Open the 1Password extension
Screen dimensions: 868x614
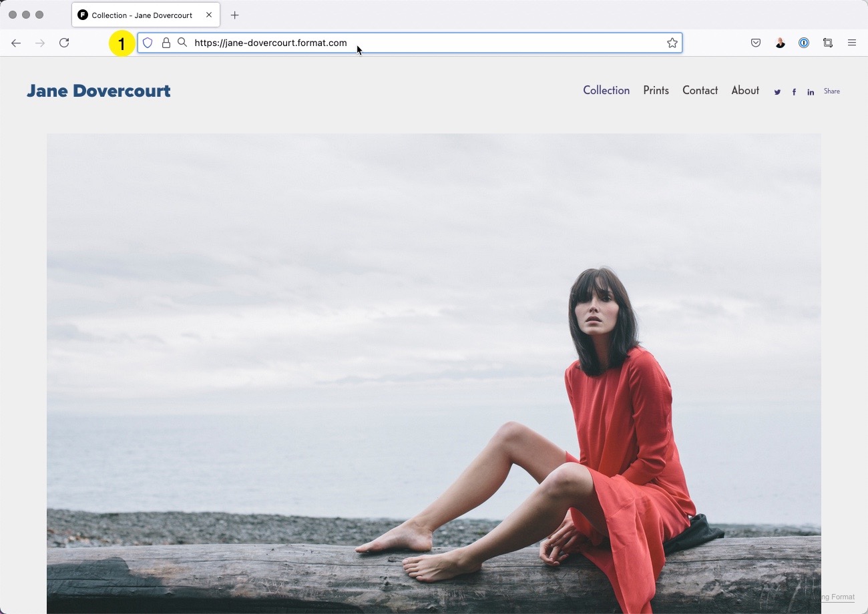click(804, 42)
